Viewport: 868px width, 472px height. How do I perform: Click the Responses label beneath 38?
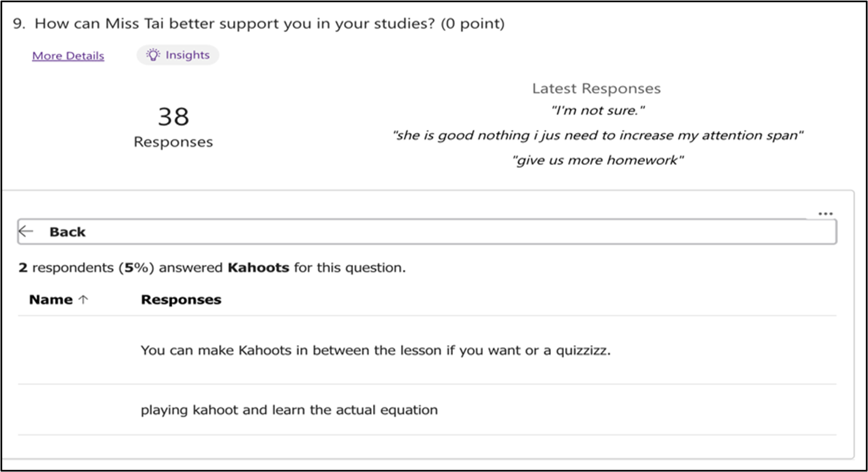point(173,142)
